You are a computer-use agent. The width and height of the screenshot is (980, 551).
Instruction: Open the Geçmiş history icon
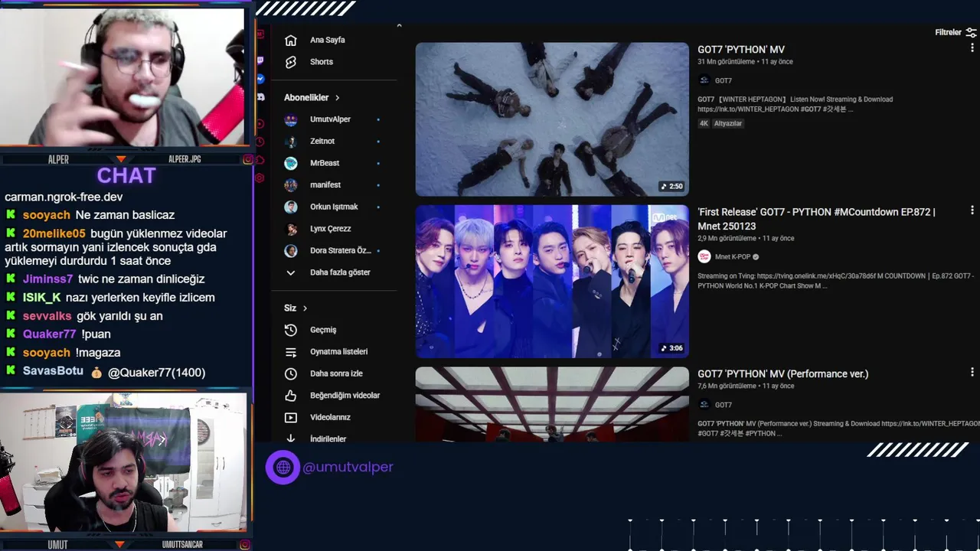290,330
